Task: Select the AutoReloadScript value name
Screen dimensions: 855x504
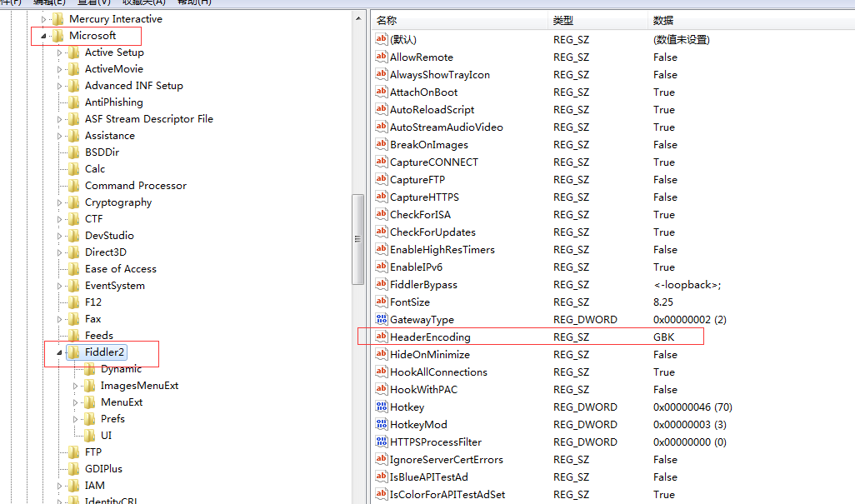Action: click(x=432, y=109)
